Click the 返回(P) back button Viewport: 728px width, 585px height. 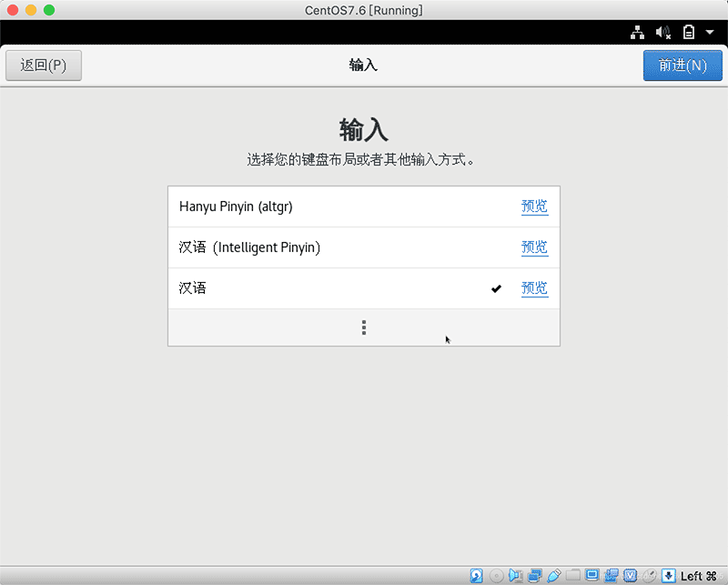point(43,66)
